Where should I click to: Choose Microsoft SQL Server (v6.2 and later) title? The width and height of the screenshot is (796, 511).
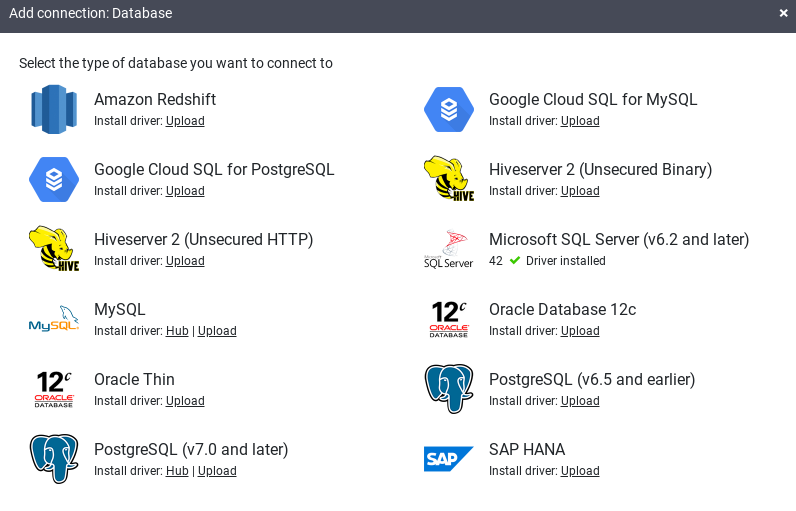[x=618, y=240]
